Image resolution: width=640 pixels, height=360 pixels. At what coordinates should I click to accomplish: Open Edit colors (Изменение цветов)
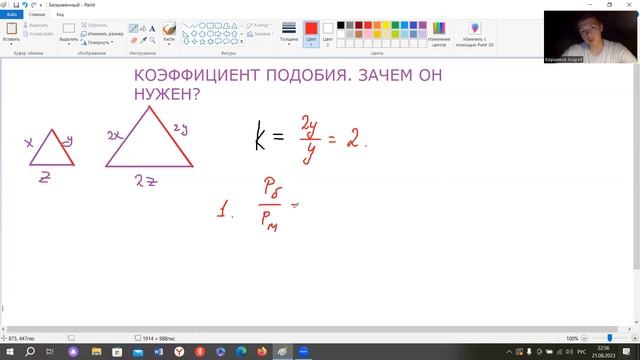pyautogui.click(x=439, y=34)
